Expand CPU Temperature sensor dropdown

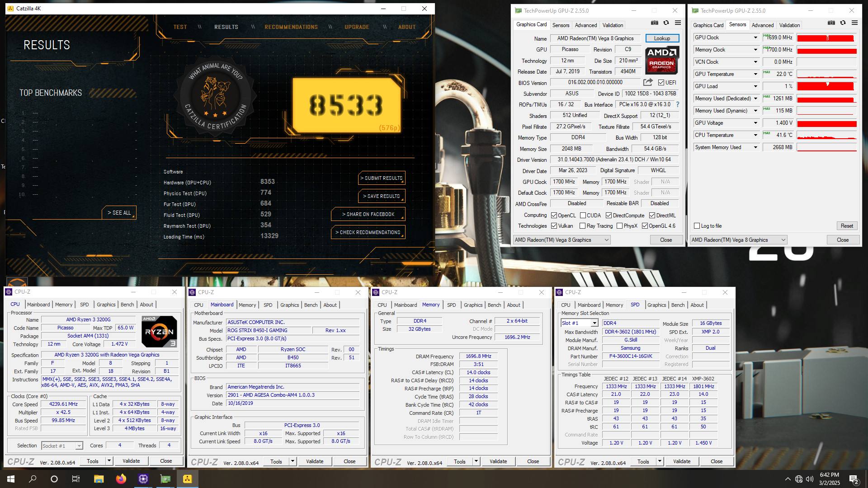pos(755,135)
